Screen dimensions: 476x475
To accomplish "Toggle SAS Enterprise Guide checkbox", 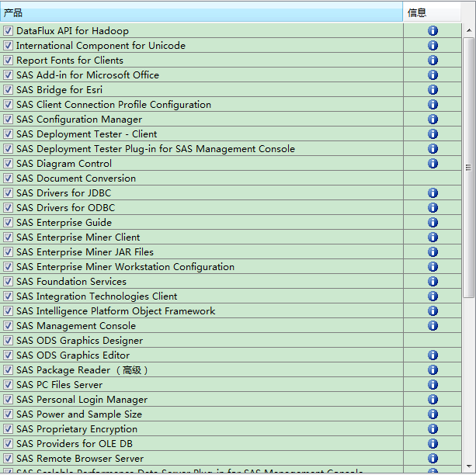I will tap(9, 223).
